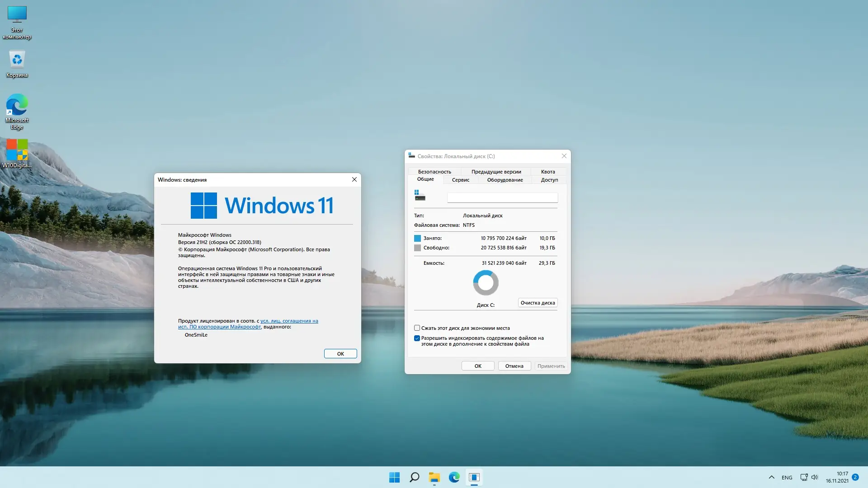
Task: Open the network tray icon
Action: [804, 477]
